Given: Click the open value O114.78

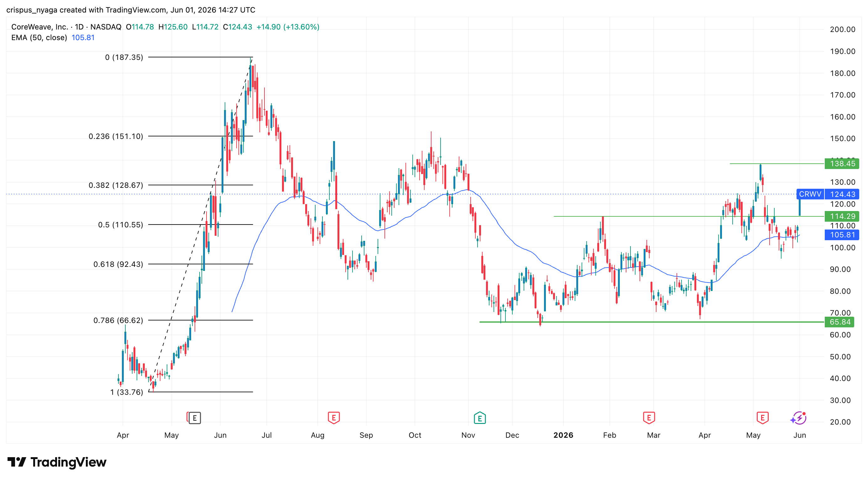Looking at the screenshot, I should tap(140, 27).
